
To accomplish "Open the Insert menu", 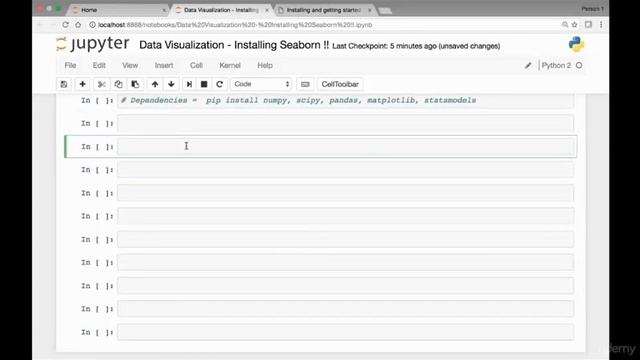I will coord(164,65).
